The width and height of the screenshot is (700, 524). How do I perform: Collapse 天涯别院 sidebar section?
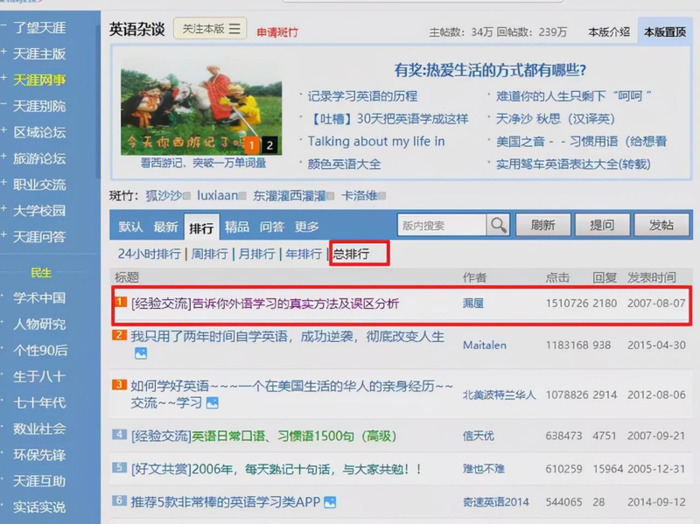coord(4,104)
